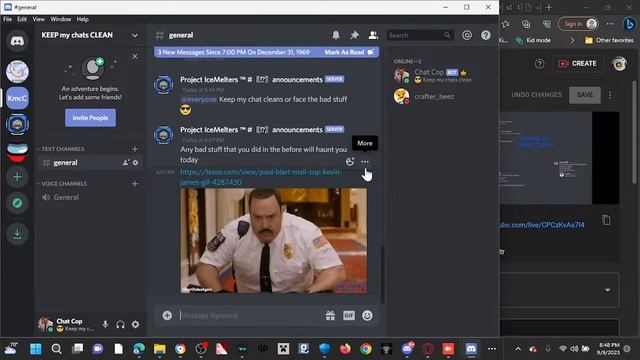640x360 pixels.
Task: Open Other favorites folder in browser
Action: [x=609, y=40]
